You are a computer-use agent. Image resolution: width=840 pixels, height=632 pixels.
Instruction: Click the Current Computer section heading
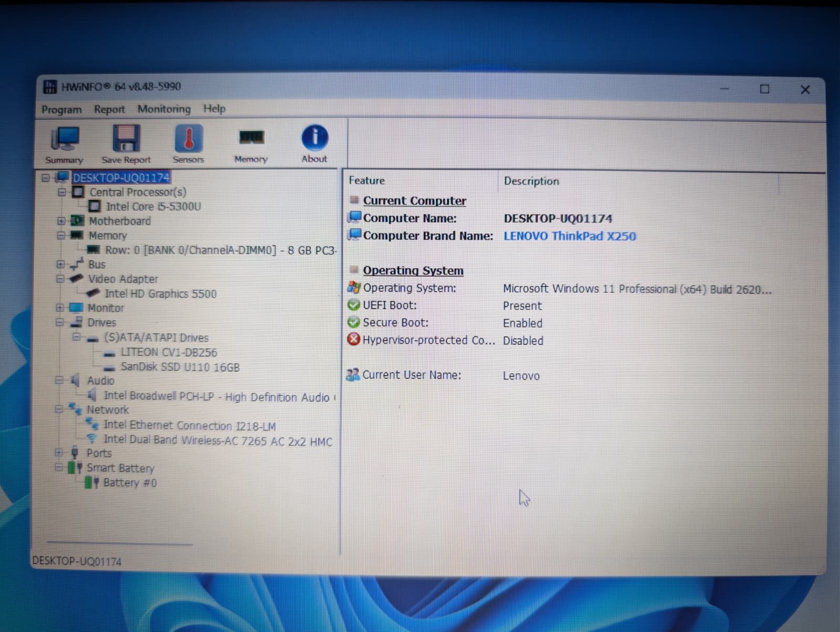point(415,201)
